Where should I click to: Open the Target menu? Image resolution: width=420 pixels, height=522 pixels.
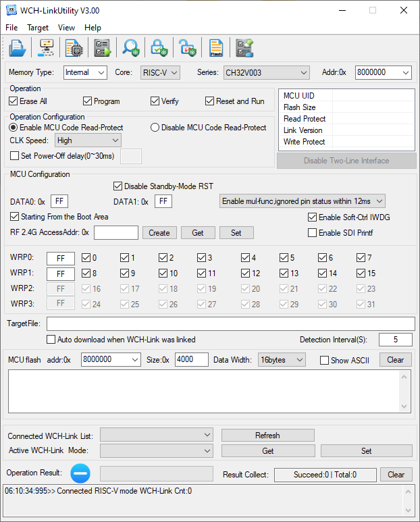coord(38,28)
